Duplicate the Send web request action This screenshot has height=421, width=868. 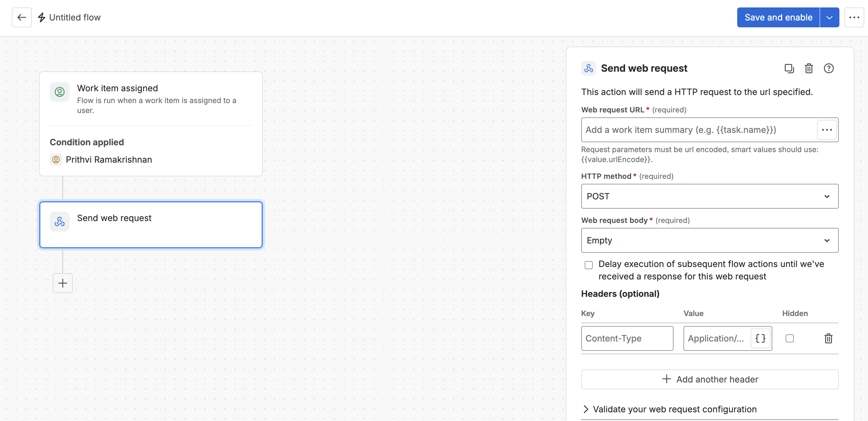[x=789, y=68]
